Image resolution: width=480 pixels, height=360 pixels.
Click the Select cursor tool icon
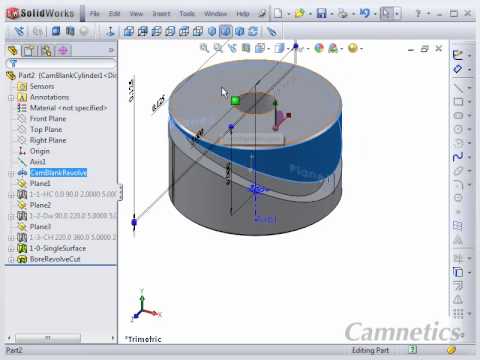coord(387,13)
